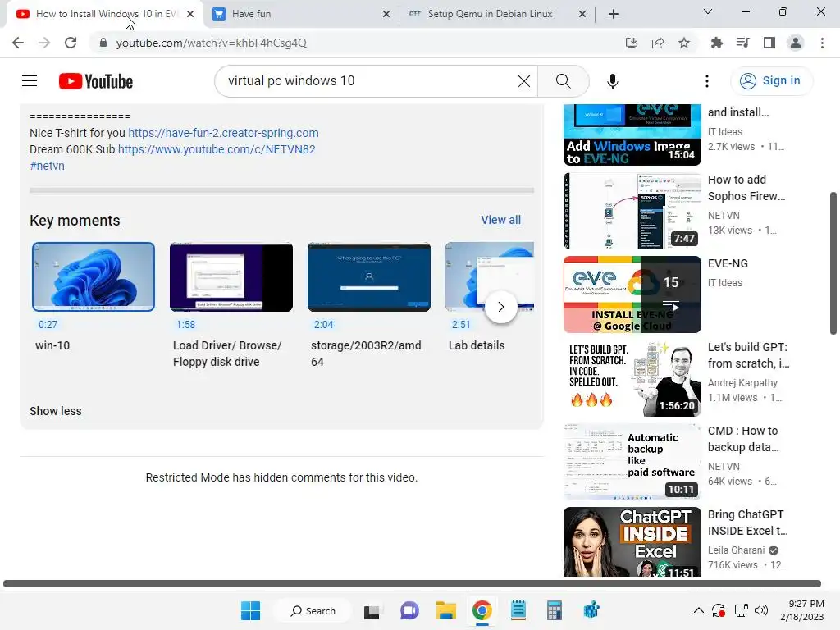Viewport: 840px width, 630px height.
Task: Open Calculator from the taskbar
Action: coord(555,610)
